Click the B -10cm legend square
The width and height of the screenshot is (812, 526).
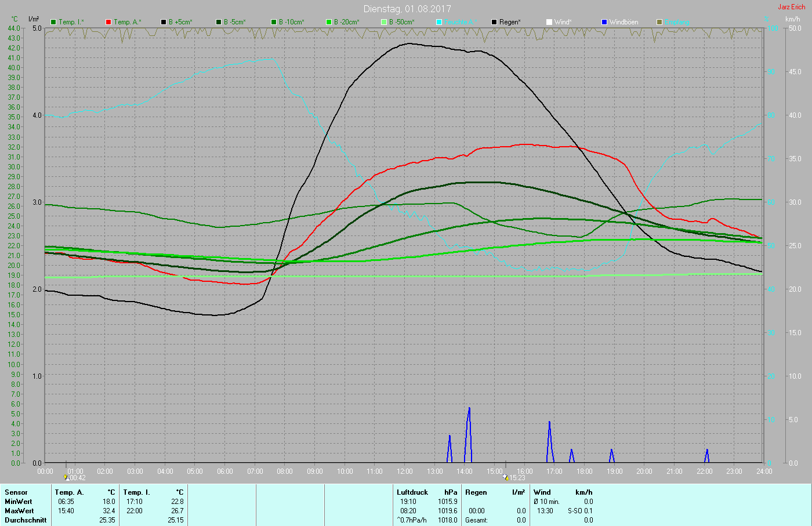point(274,22)
